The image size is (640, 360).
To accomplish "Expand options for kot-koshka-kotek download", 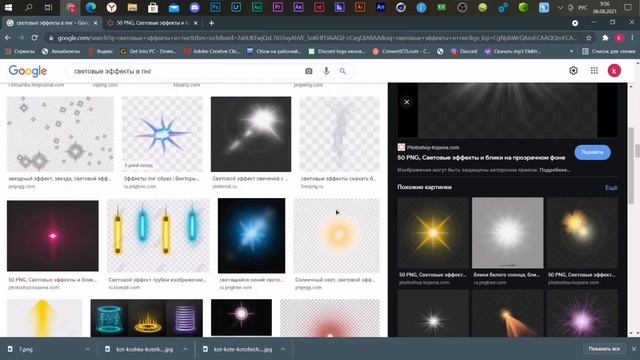I will click(185, 349).
